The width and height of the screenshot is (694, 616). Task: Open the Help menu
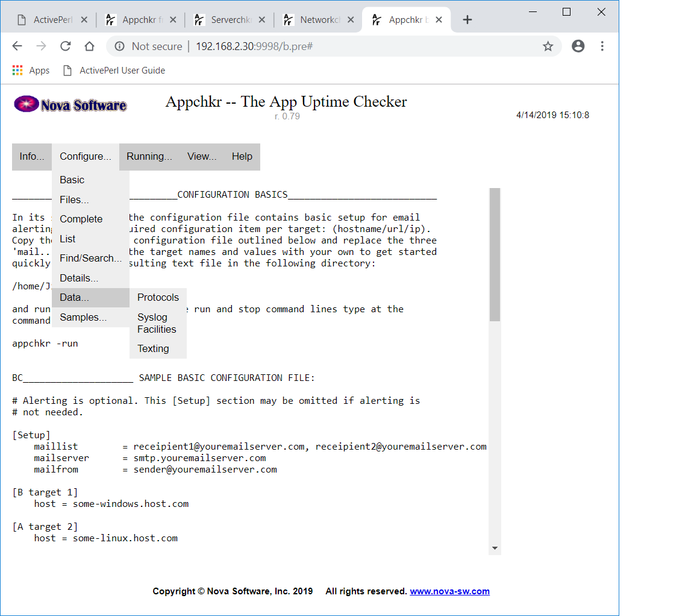242,156
